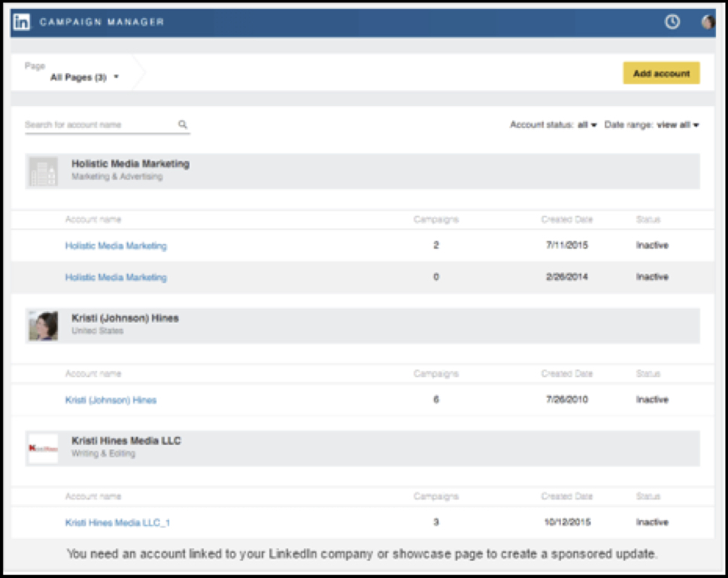The image size is (728, 578).
Task: Click the Holistic Media Marketing page header
Action: point(362,172)
